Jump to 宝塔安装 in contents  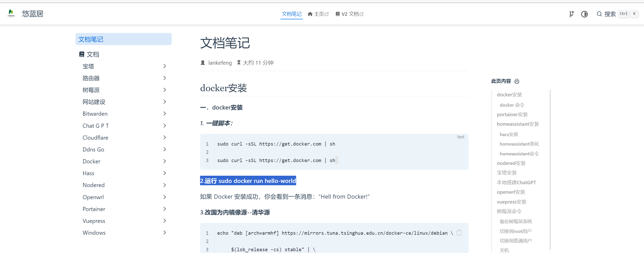pos(507,173)
